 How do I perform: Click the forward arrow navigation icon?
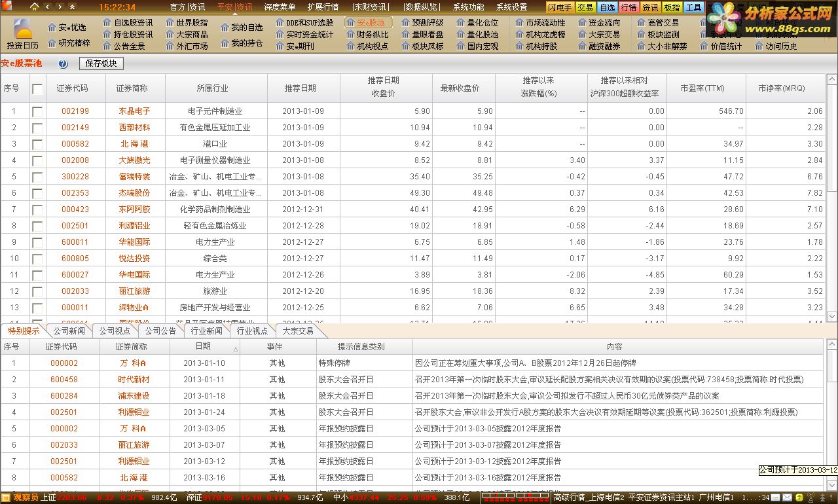[x=60, y=7]
